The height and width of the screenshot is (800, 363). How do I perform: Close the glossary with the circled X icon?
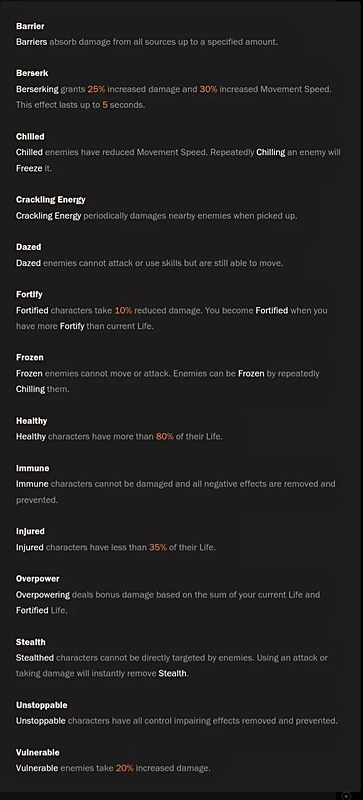(346, 796)
